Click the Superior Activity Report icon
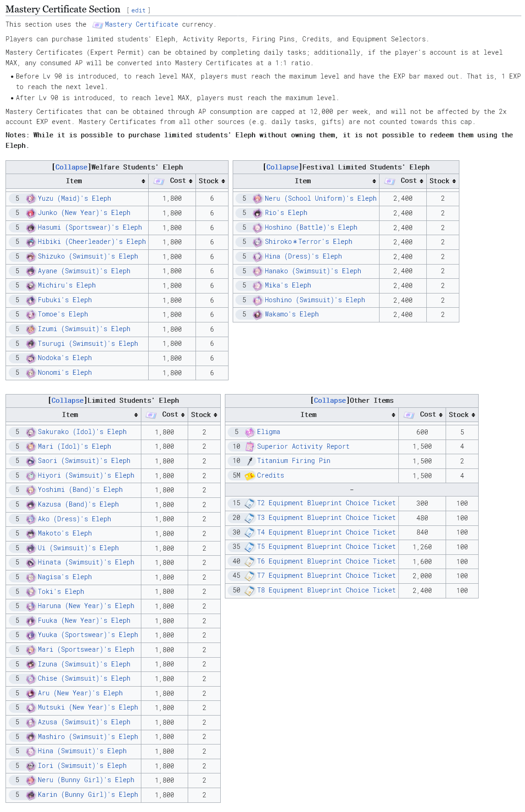Image resolution: width=525 pixels, height=812 pixels. click(250, 447)
